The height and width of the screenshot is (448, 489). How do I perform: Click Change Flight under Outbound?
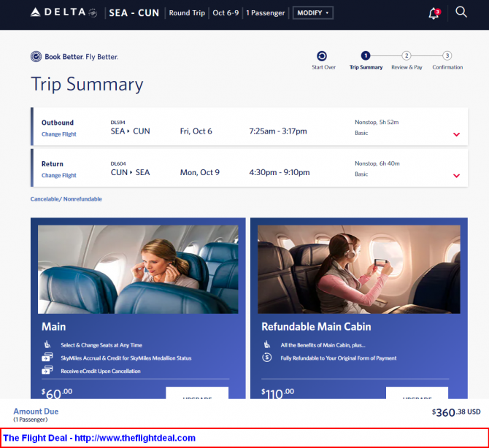click(59, 134)
